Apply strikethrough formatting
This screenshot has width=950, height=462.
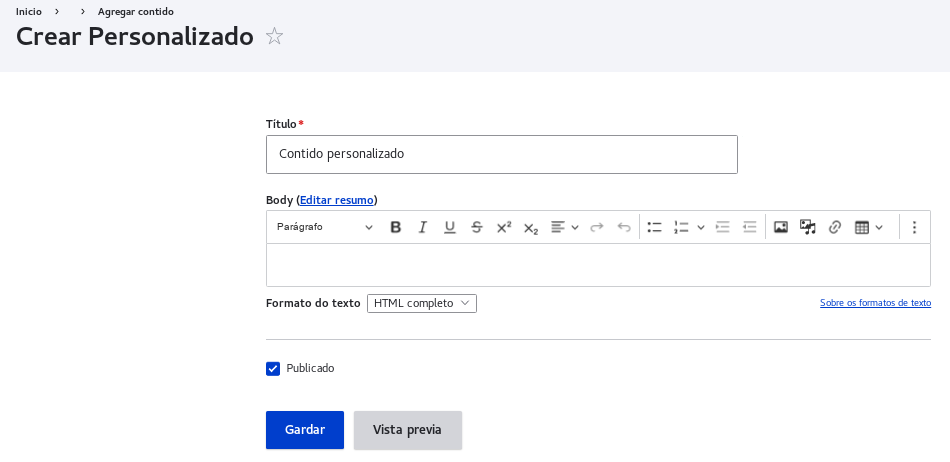477,228
